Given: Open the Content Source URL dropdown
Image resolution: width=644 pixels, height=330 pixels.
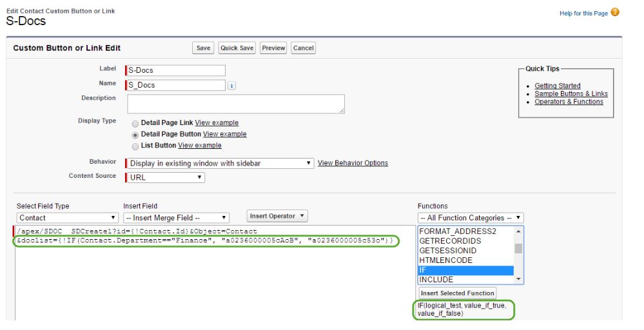Looking at the screenshot, I should 166,177.
